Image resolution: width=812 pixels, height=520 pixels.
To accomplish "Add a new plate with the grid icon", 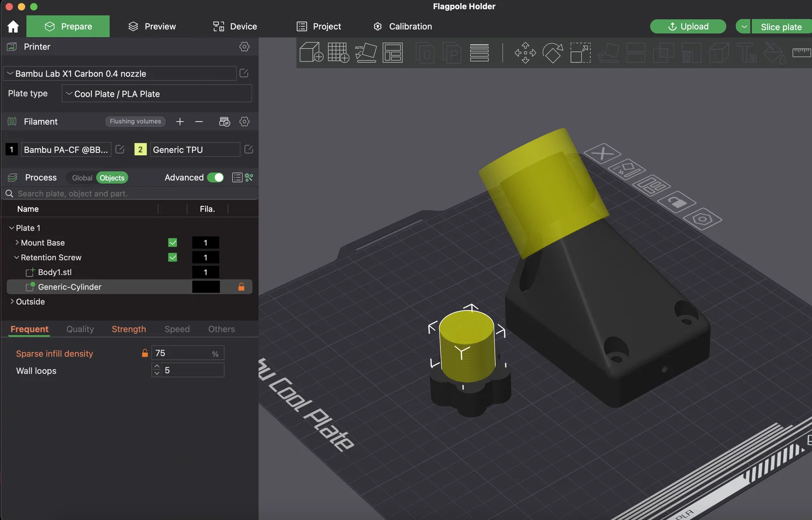I will click(339, 53).
